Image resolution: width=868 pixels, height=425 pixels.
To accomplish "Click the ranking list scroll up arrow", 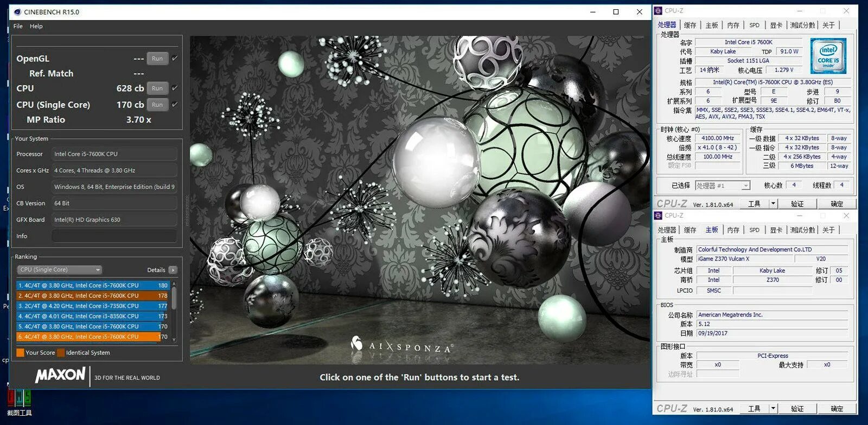I will pyautogui.click(x=174, y=283).
